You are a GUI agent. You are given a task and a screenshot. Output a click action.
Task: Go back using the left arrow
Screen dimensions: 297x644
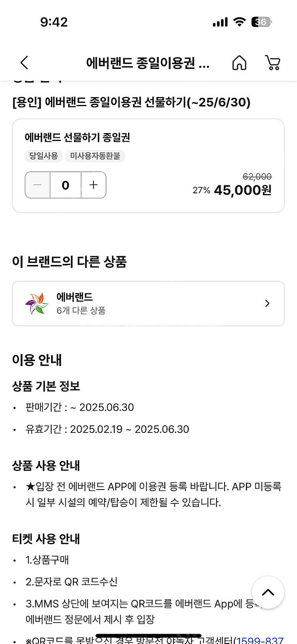pyautogui.click(x=25, y=63)
